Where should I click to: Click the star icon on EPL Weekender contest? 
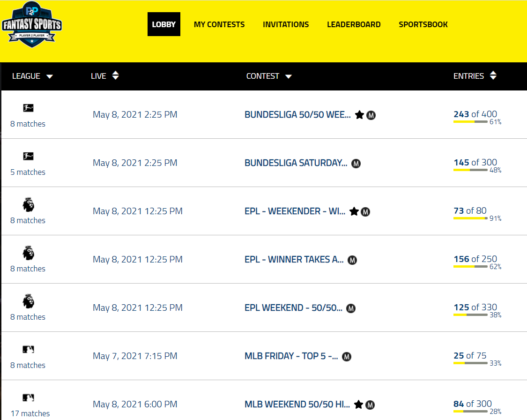point(354,211)
